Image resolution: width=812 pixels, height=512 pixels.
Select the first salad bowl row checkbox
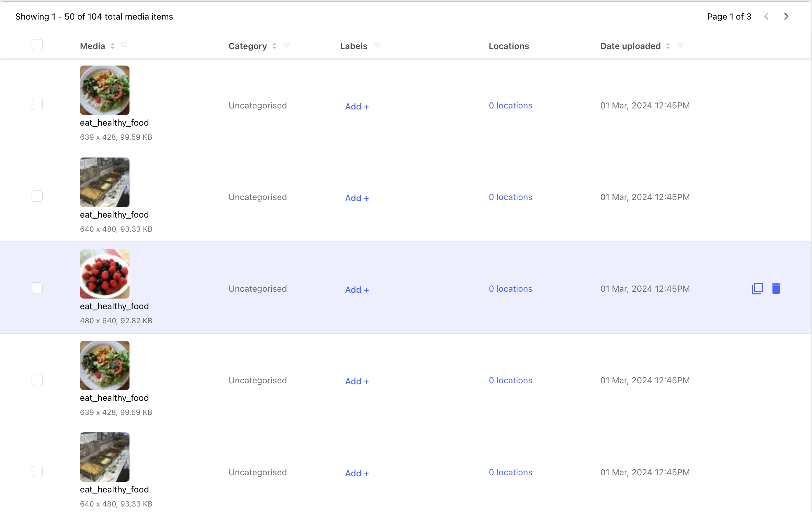37,105
